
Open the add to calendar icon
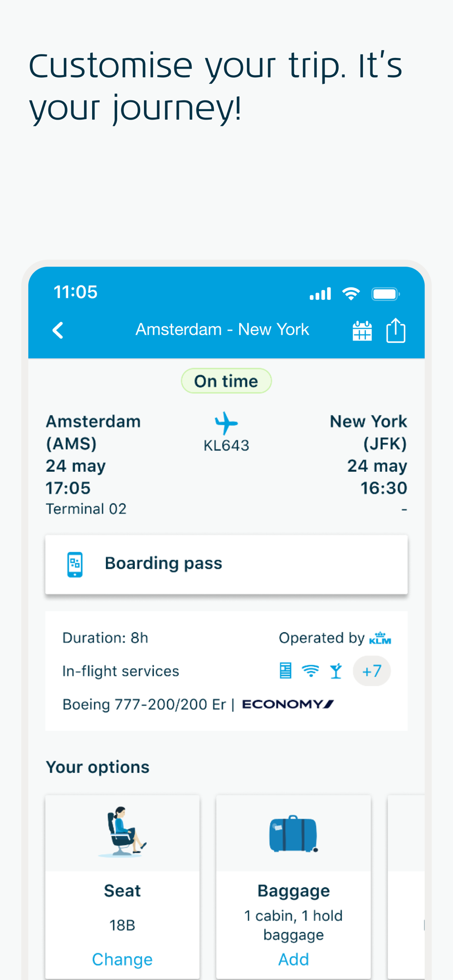point(362,331)
